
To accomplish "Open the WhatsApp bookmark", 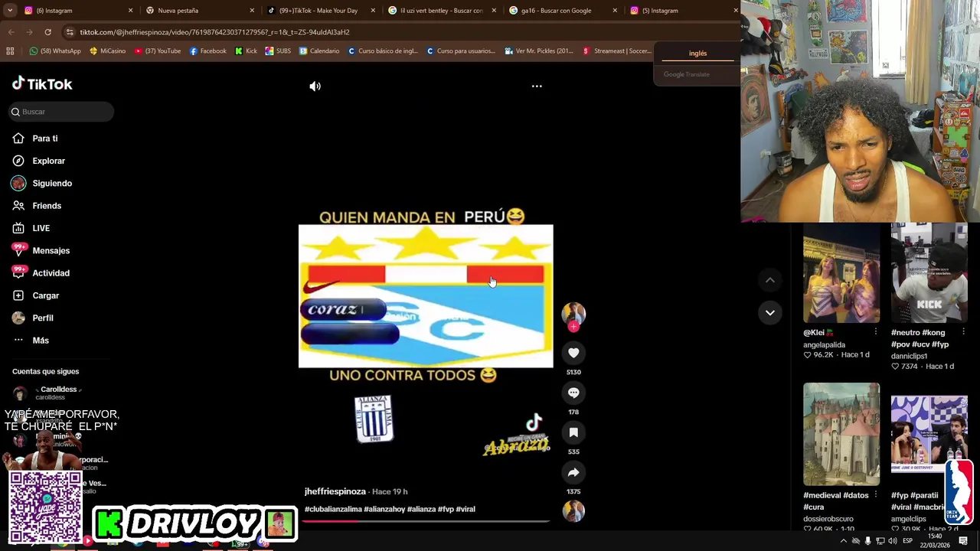I will (54, 51).
